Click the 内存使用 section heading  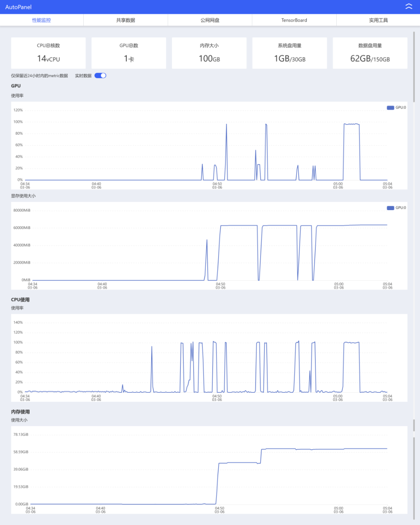point(20,412)
